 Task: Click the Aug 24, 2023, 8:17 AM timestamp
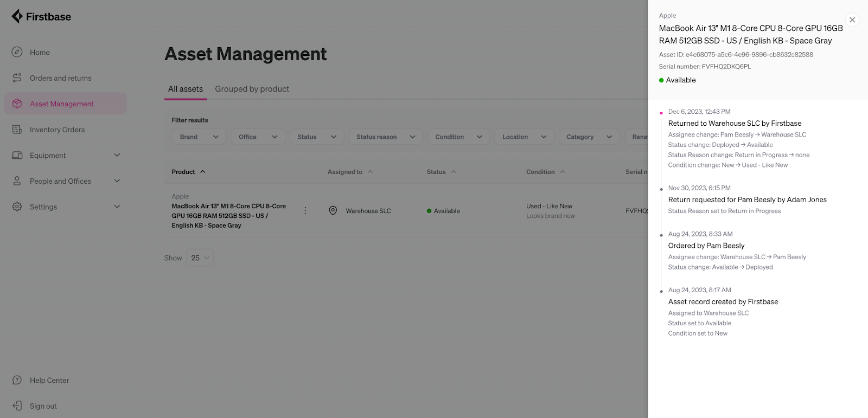click(x=699, y=290)
